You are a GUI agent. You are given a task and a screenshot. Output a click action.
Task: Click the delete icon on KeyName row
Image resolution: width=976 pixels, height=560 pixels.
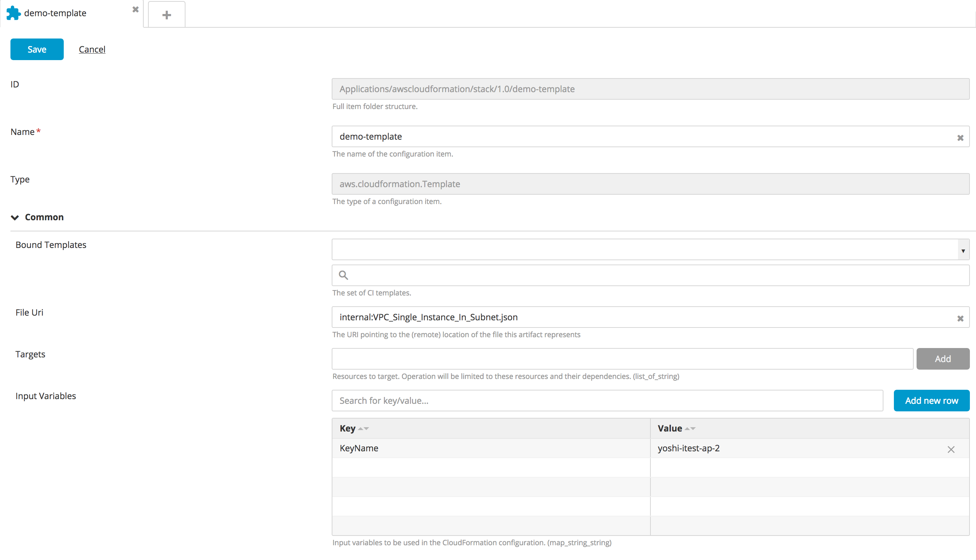coord(951,449)
